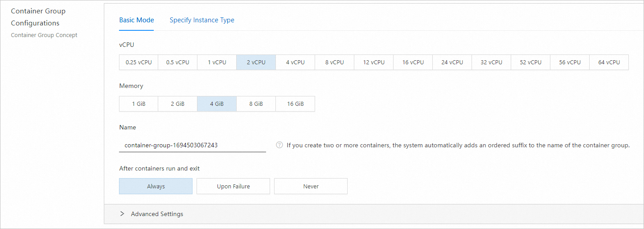
Task: Click the 'Memory' section label
Action: [x=131, y=86]
